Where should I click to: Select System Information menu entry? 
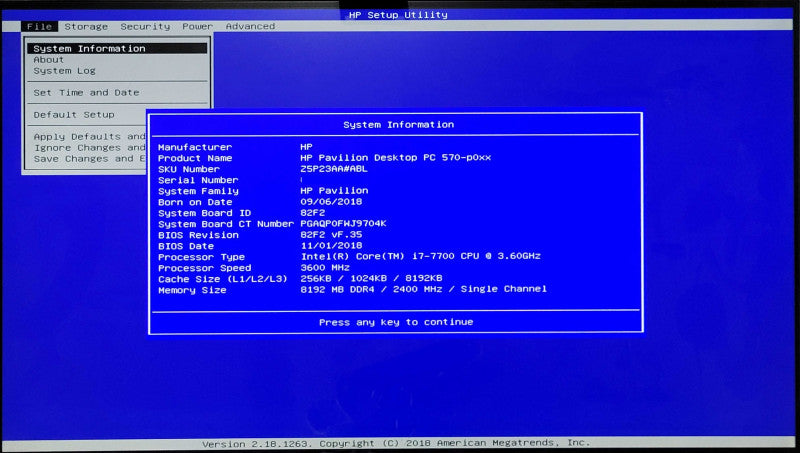tap(117, 48)
